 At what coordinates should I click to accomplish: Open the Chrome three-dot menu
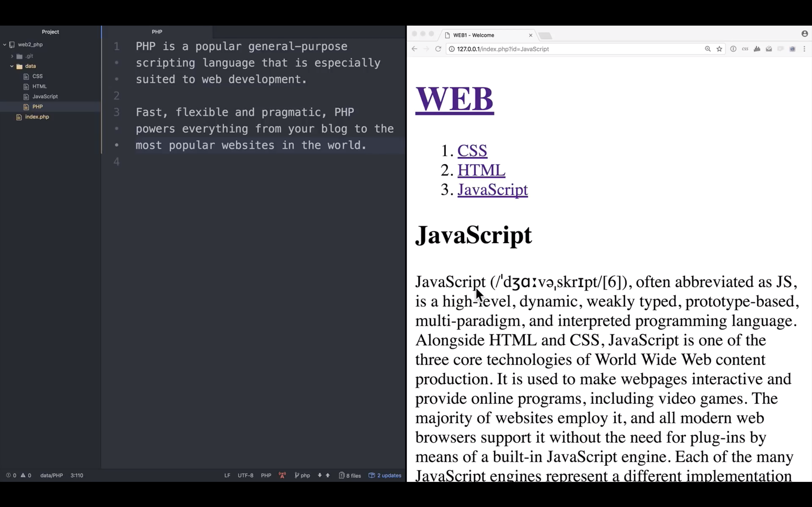point(804,49)
